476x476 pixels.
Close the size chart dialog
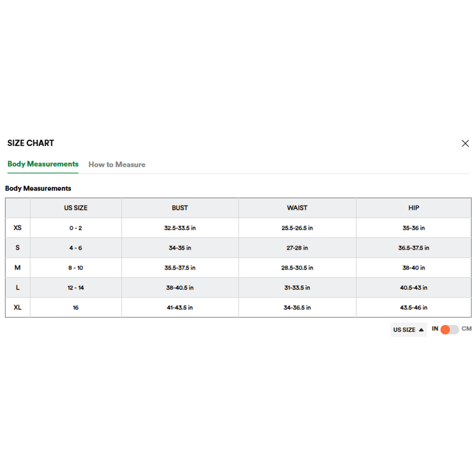pyautogui.click(x=465, y=143)
